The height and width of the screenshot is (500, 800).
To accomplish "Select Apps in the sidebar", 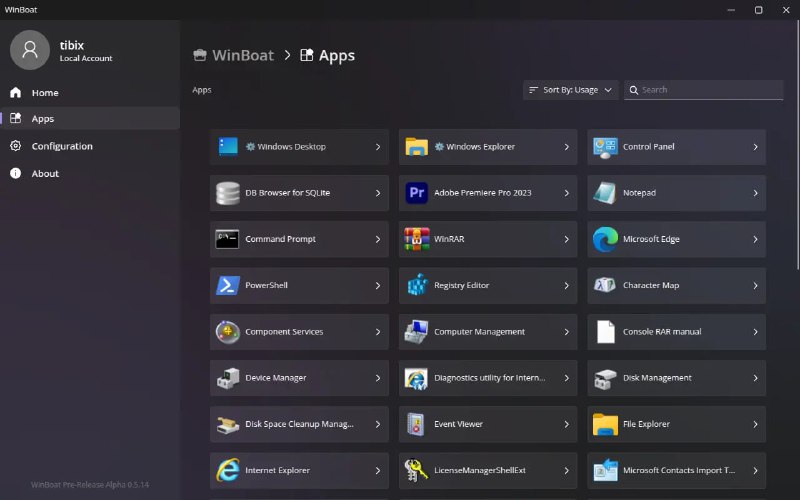I will [90, 118].
